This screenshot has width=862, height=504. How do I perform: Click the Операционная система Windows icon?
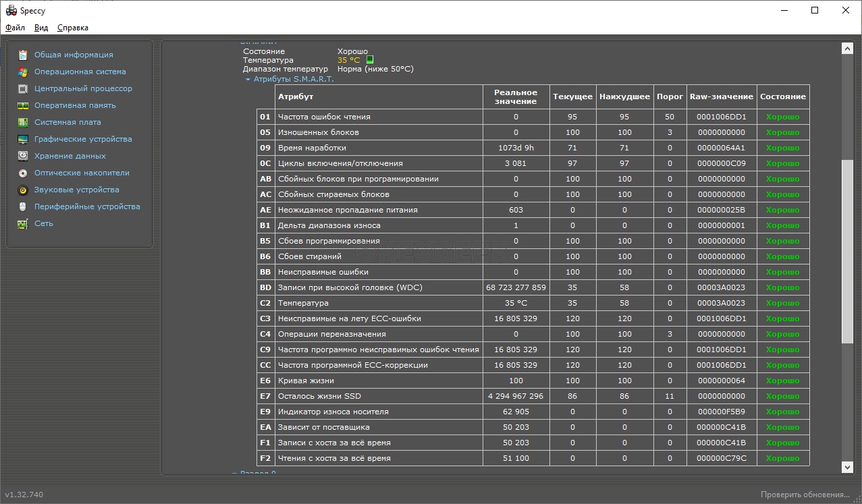tap(23, 72)
